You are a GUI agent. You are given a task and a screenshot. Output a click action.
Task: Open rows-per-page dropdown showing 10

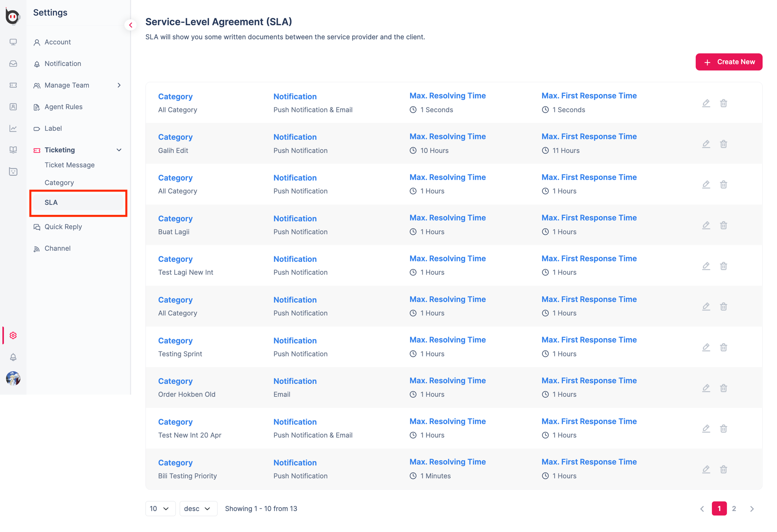pyautogui.click(x=160, y=508)
